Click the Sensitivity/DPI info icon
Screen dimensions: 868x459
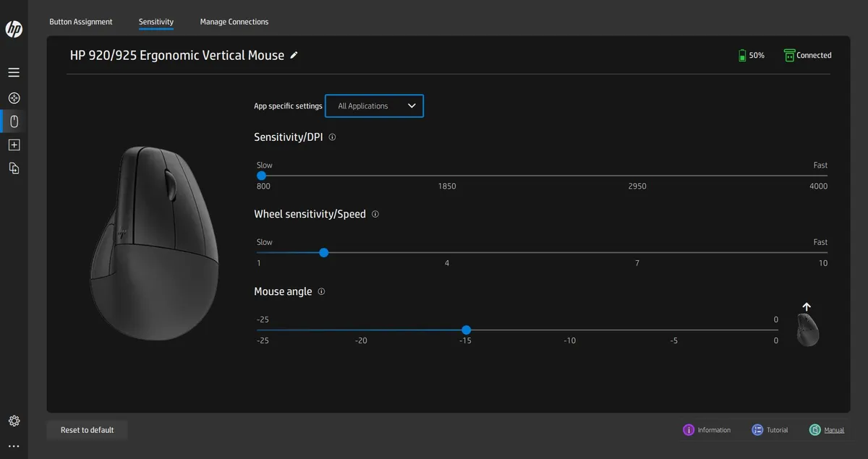pyautogui.click(x=332, y=137)
